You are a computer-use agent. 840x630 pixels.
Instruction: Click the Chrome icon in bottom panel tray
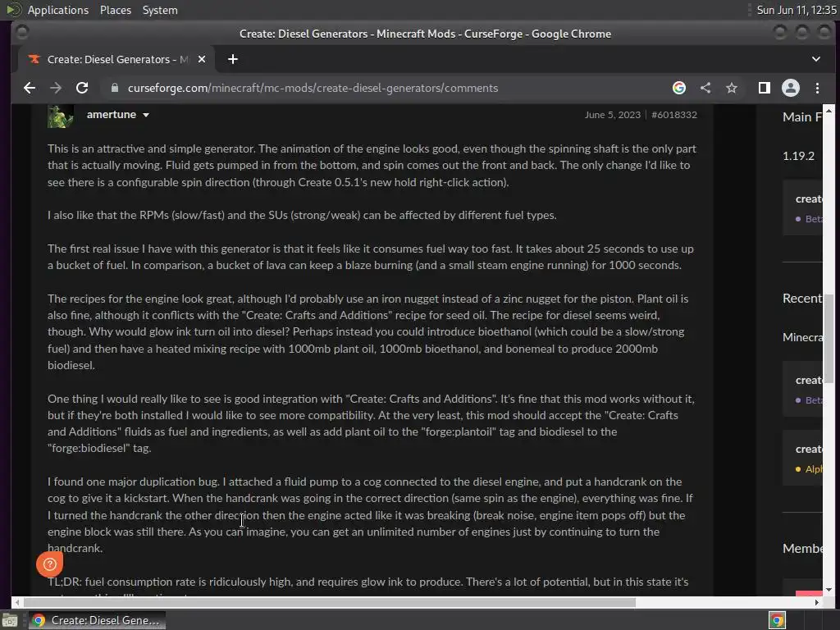pos(777,620)
